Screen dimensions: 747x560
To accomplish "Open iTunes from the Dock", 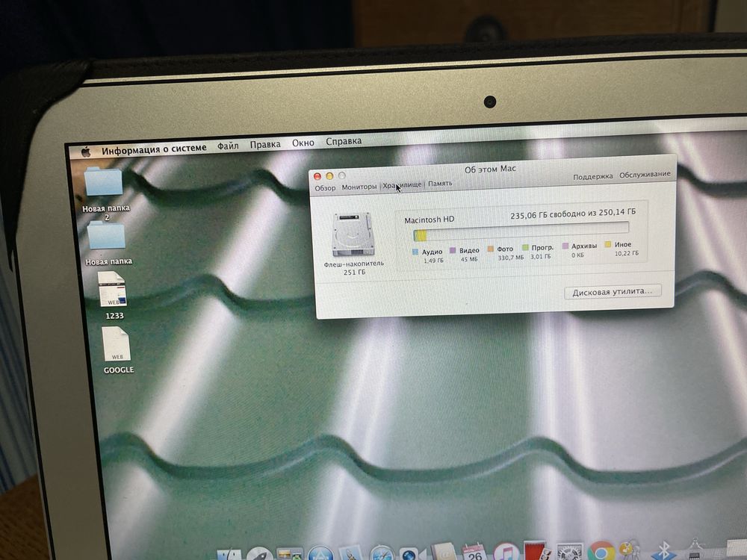I will (x=506, y=552).
